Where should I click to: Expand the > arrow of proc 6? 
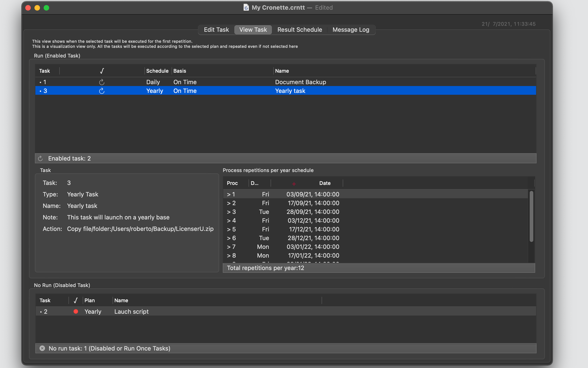[229, 238]
